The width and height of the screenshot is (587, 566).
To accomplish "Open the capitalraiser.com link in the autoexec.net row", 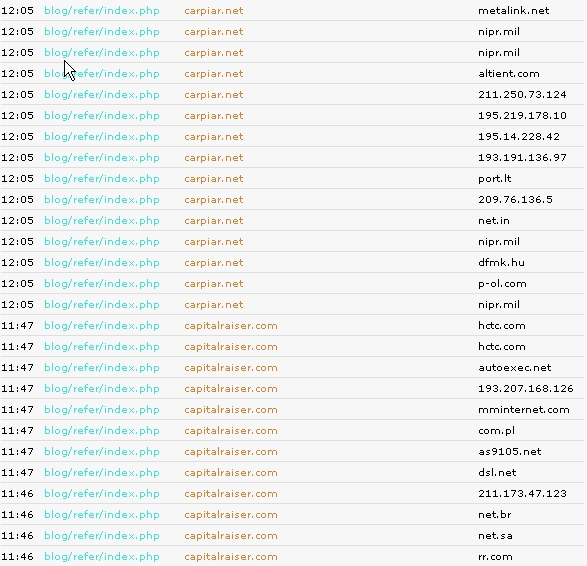I will 231,368.
